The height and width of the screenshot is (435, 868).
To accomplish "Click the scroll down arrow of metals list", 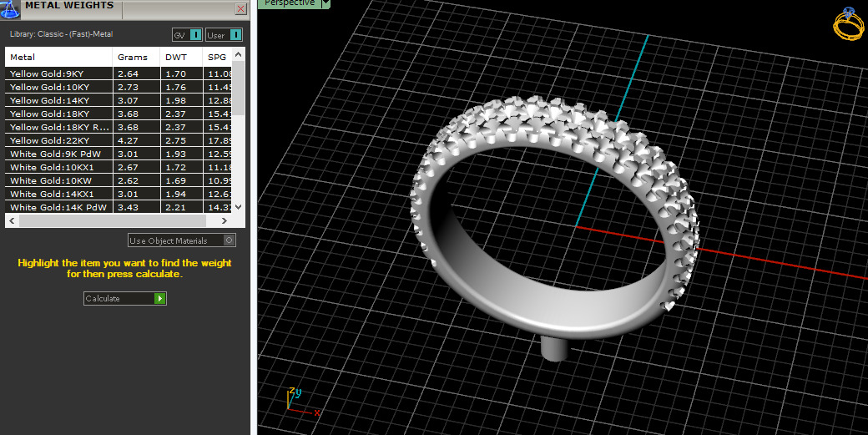I will [238, 207].
